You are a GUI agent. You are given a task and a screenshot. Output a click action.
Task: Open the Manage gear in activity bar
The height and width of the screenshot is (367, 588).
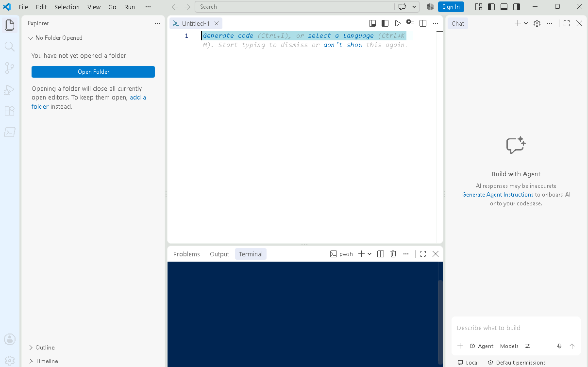pos(10,360)
